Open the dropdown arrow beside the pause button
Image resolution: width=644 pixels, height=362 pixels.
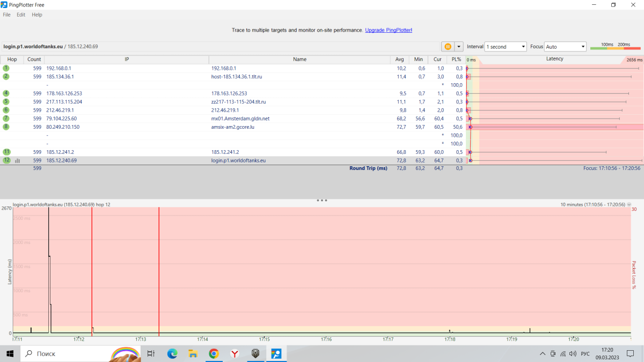(459, 47)
